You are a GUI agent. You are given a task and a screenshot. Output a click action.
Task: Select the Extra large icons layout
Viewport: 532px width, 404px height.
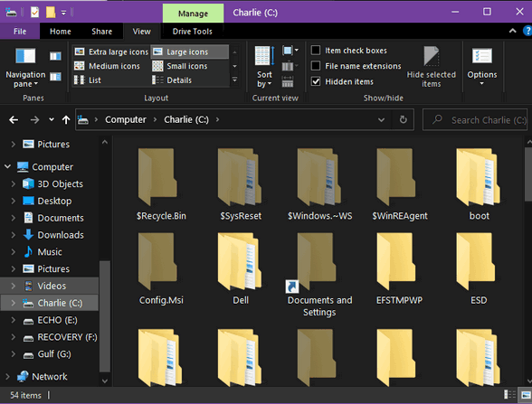pyautogui.click(x=111, y=52)
